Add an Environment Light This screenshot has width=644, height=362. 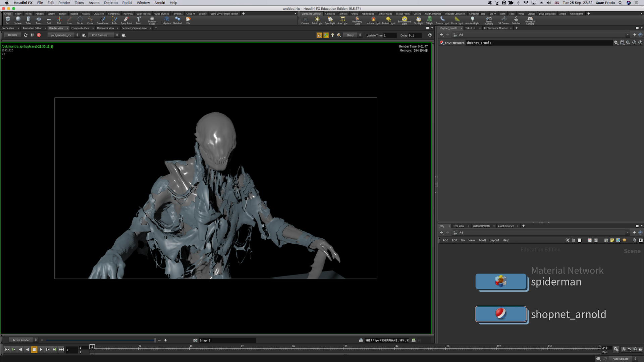pos(405,20)
